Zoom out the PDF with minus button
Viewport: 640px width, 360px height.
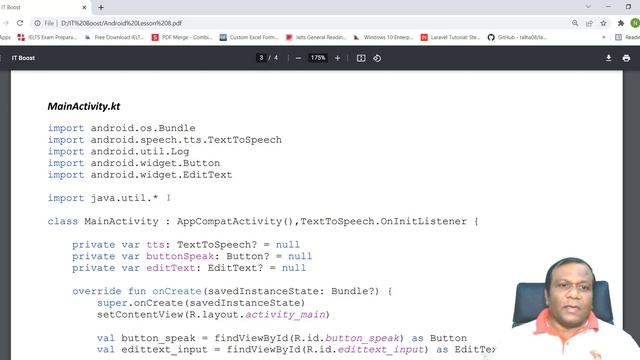pos(298,58)
